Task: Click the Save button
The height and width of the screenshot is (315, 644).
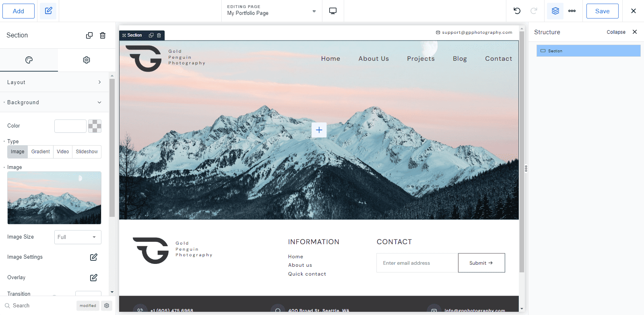Action: [x=602, y=11]
